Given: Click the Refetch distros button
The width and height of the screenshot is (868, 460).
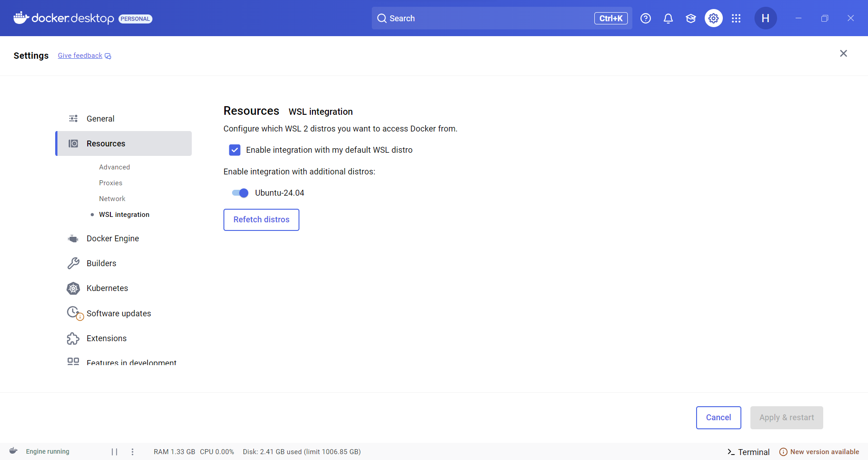Looking at the screenshot, I should point(261,220).
